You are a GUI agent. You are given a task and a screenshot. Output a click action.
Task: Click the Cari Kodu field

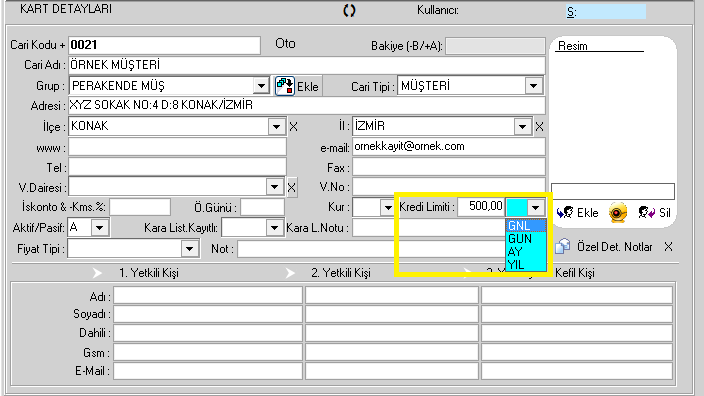(x=164, y=45)
